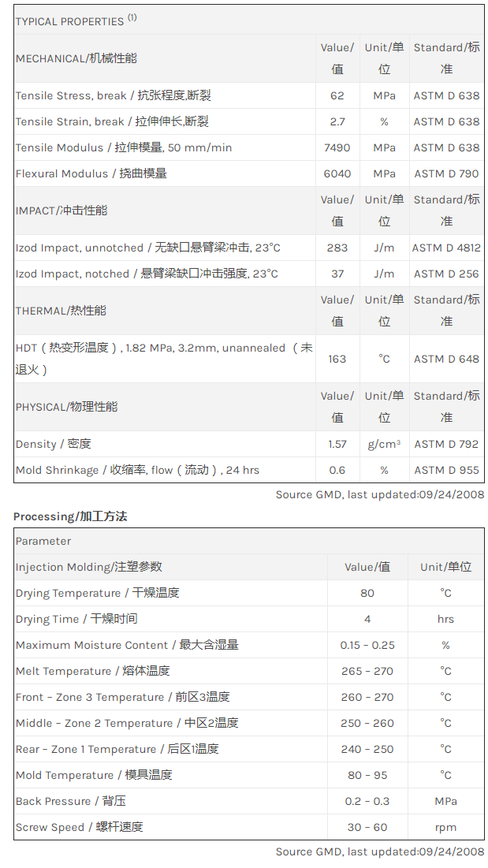Click the TYPICAL PROPERTIES table heading
This screenshot has width=488, height=868.
76,20
